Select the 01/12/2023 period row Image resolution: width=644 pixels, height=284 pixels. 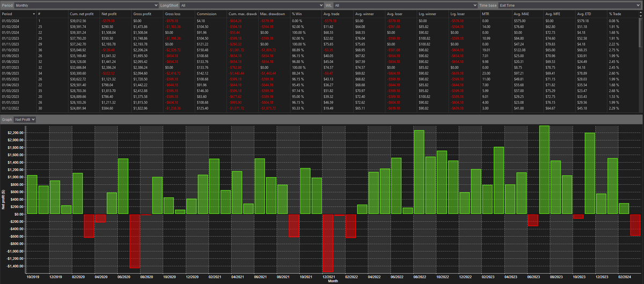[x=319, y=37]
